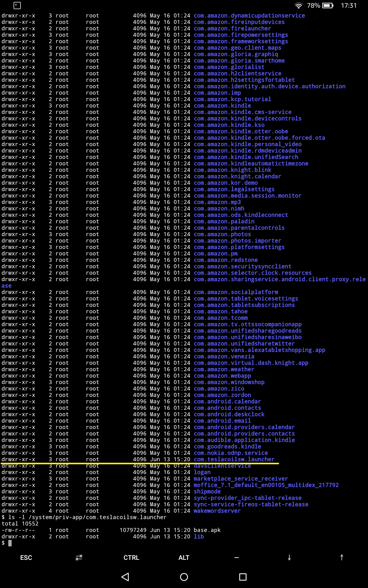This screenshot has height=588, width=368.
Task: Tap the ESC key
Action: (26, 558)
